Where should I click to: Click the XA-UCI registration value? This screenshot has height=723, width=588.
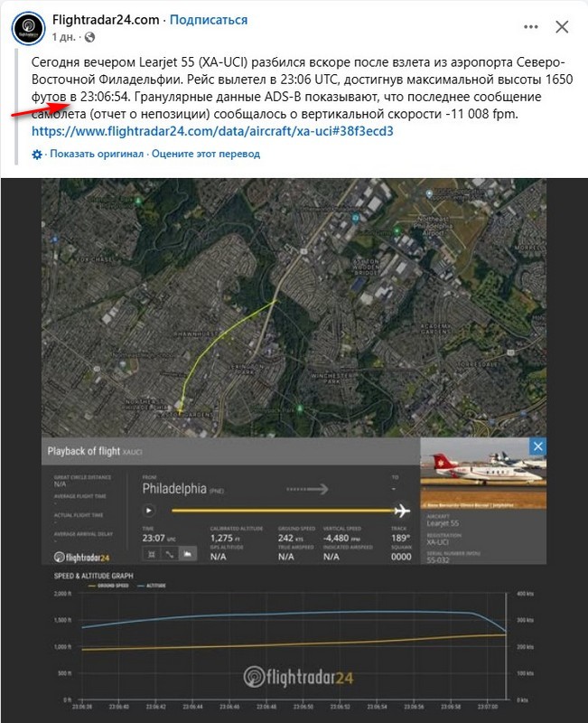click(x=437, y=542)
